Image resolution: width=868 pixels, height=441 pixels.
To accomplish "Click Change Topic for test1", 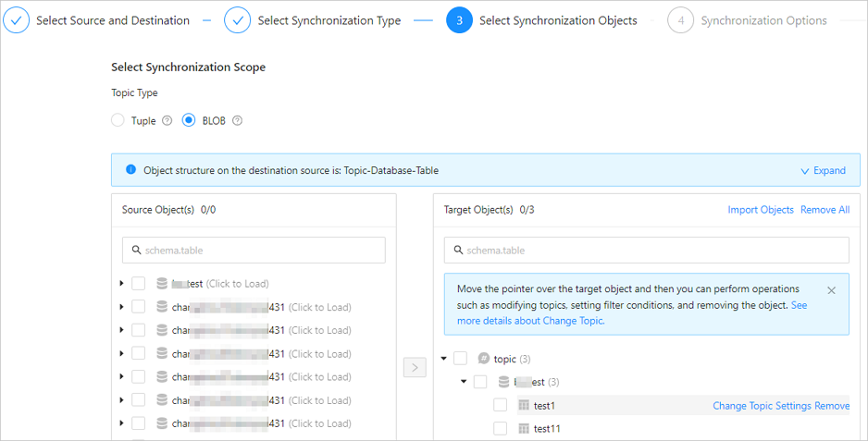I will tap(741, 406).
